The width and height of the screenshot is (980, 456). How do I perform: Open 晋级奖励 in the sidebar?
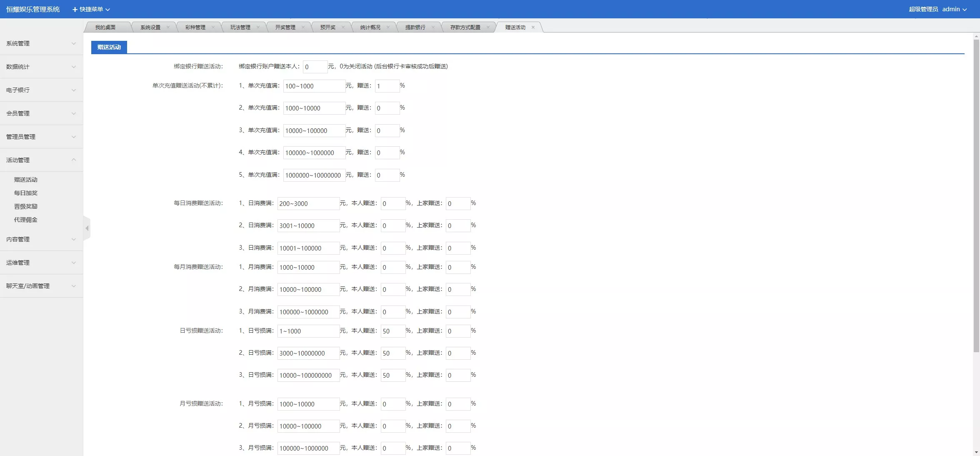pos(26,206)
